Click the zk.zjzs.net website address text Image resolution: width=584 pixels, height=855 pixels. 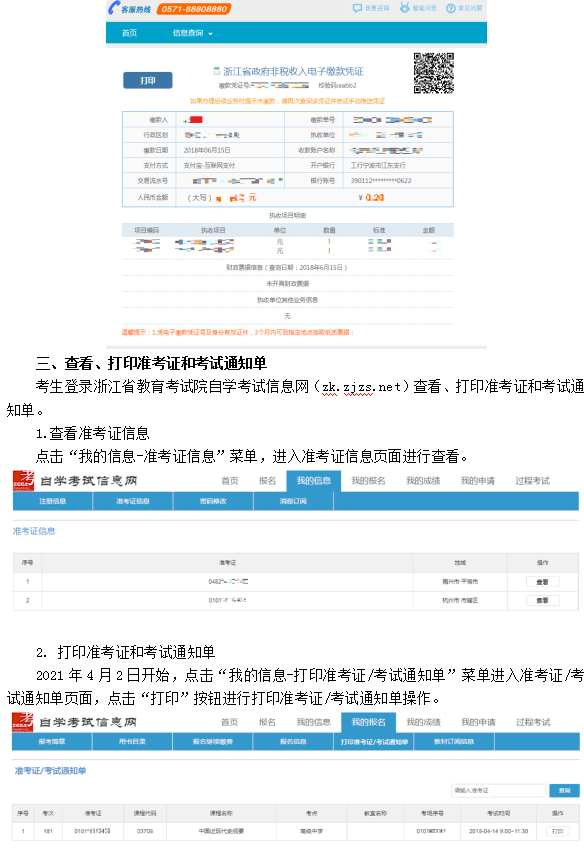pos(362,387)
